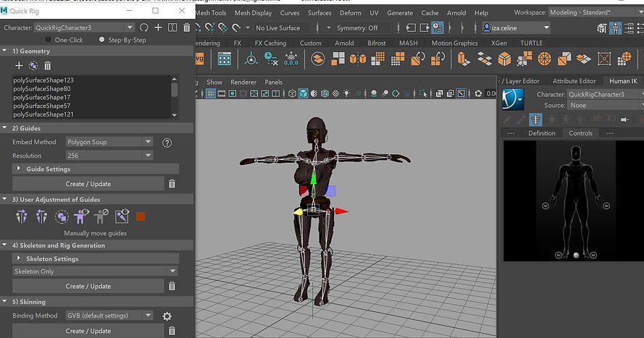644x338 pixels.
Task: Select the One-Click radio option
Action: [x=48, y=40]
